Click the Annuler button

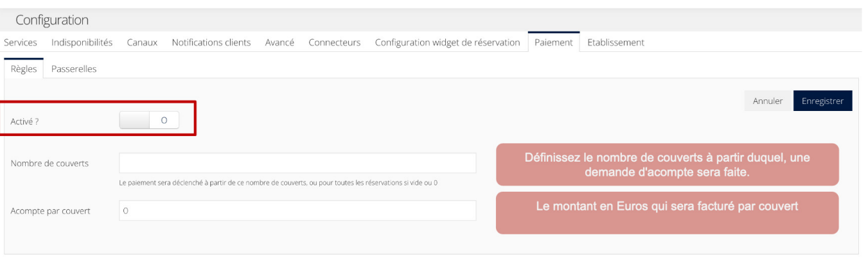click(x=768, y=101)
